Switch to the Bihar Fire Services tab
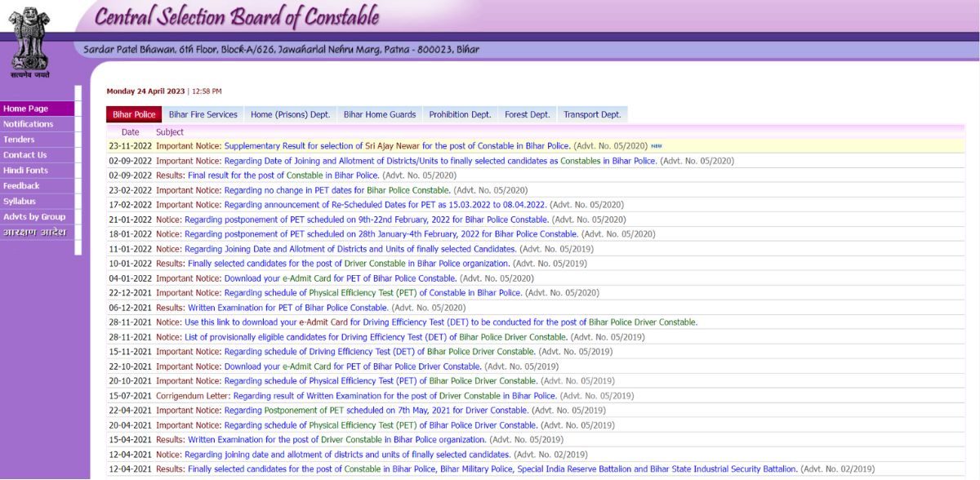Screen dimensions: 980x480 coord(203,115)
